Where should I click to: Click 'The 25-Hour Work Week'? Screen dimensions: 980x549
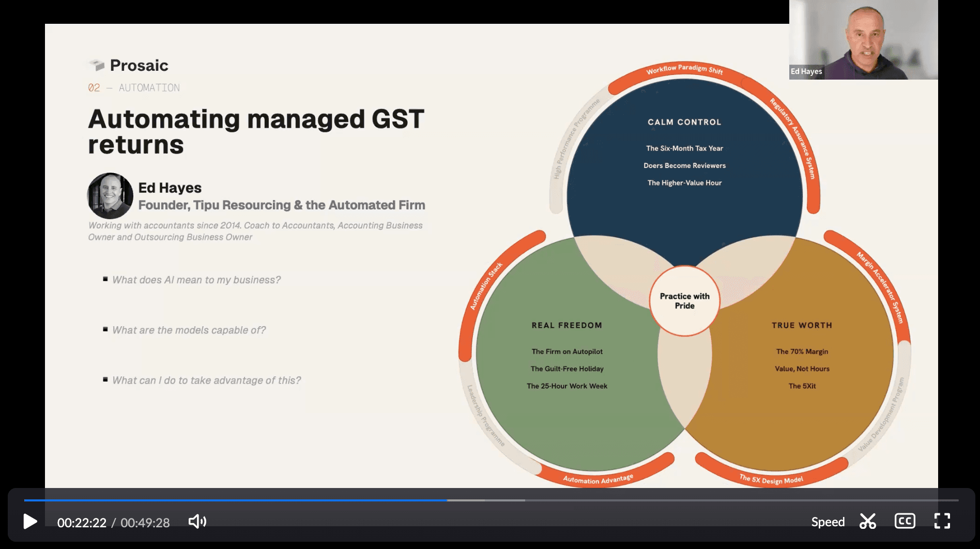[x=567, y=386]
